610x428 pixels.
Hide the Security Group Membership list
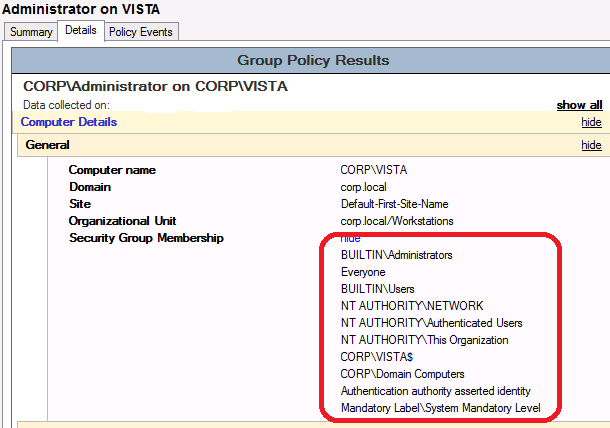click(350, 238)
